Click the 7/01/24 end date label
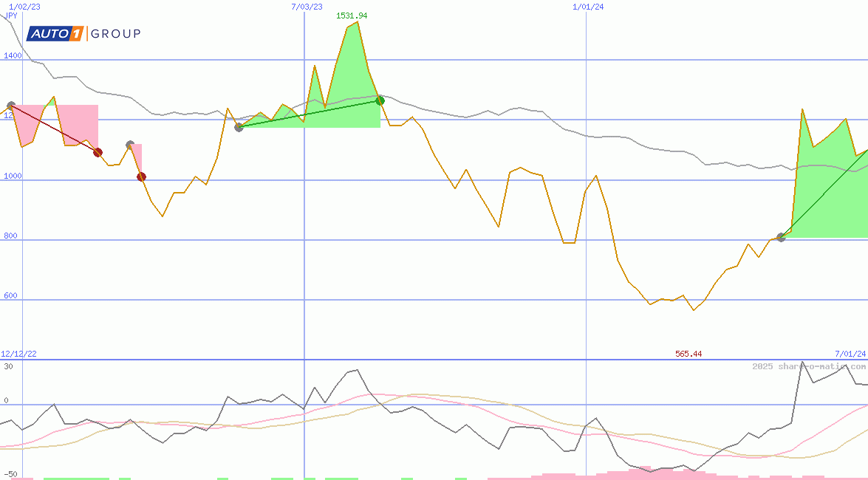The width and height of the screenshot is (868, 480). click(850, 354)
